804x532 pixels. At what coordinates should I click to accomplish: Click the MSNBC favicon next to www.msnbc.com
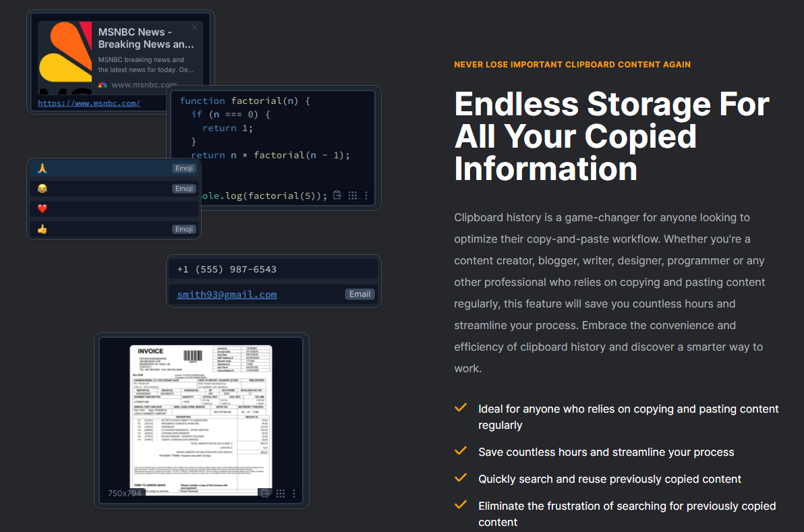coord(103,84)
